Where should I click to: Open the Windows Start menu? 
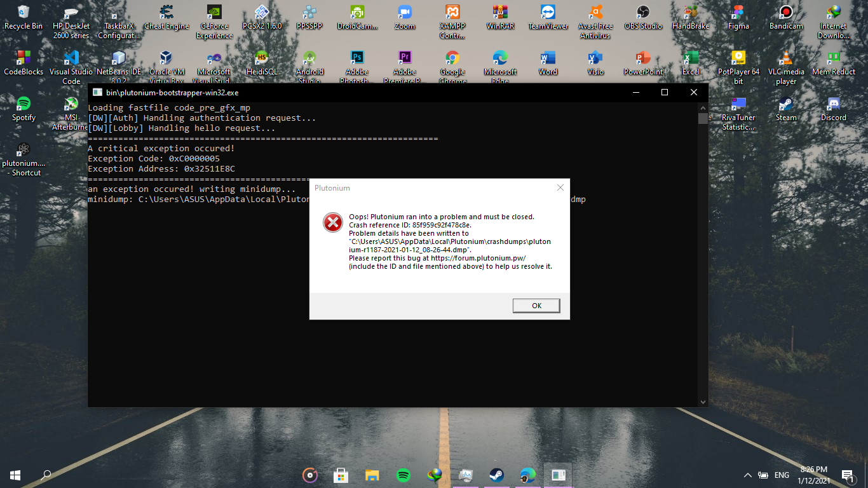[x=15, y=475]
